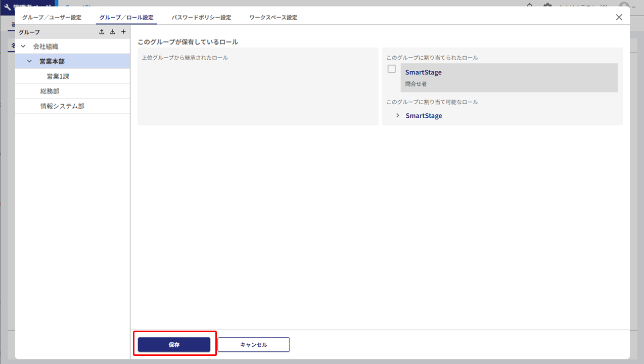Open the パスワードポリシー設定 tab
The height and width of the screenshot is (364, 644).
coord(201,18)
